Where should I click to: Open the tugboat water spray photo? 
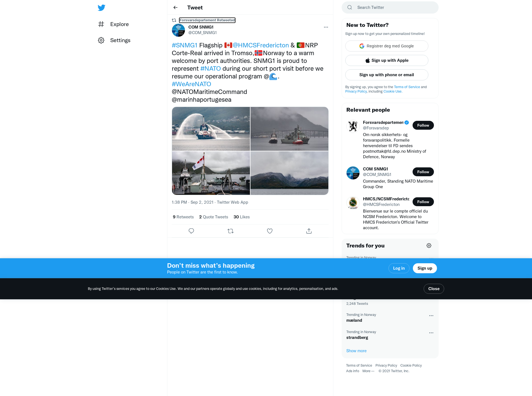(x=211, y=129)
